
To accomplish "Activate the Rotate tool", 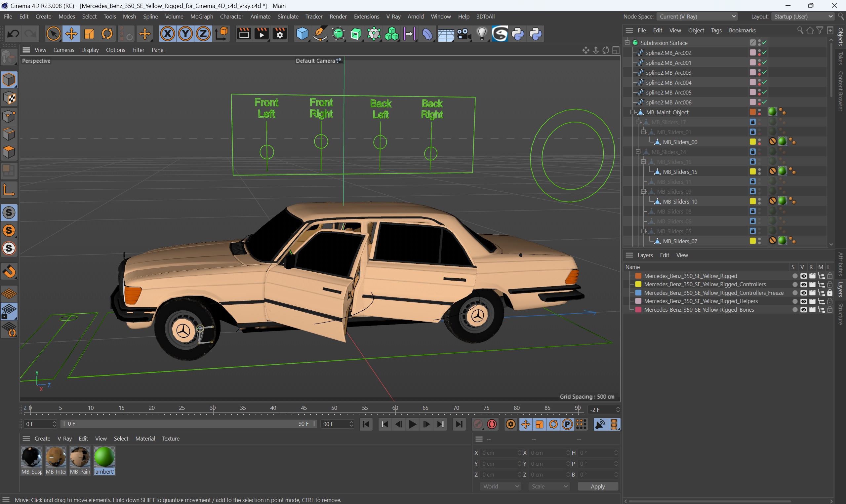I will click(x=107, y=34).
